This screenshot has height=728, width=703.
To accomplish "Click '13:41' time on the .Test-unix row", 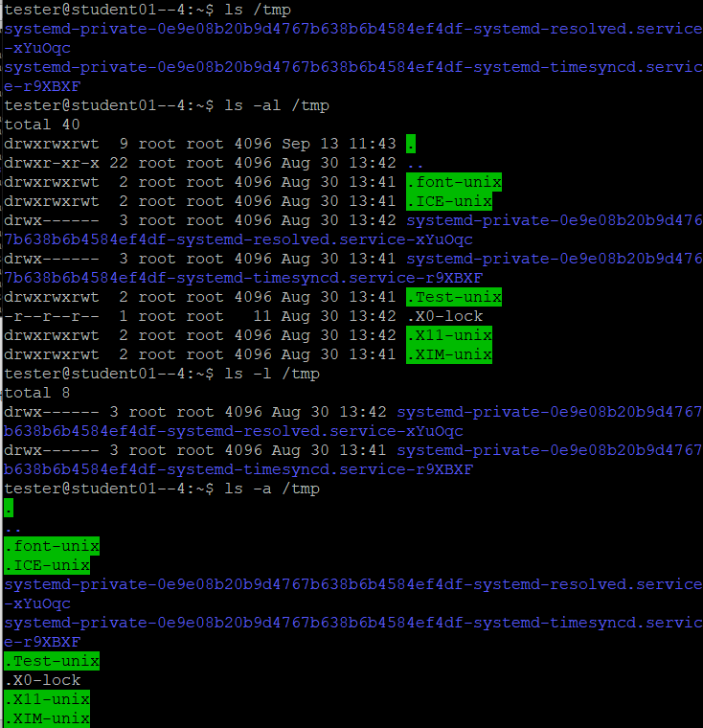I will 373,297.
